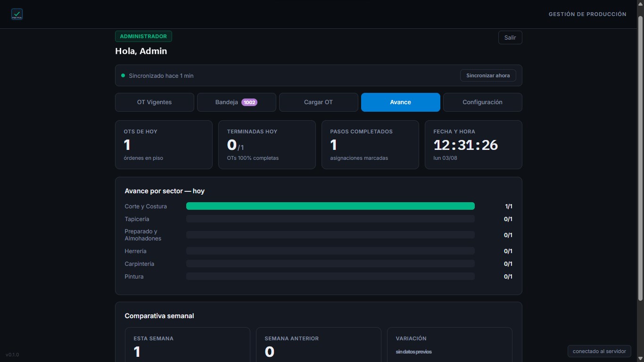
Task: Click the Tapicería progress bar
Action: tap(330, 219)
